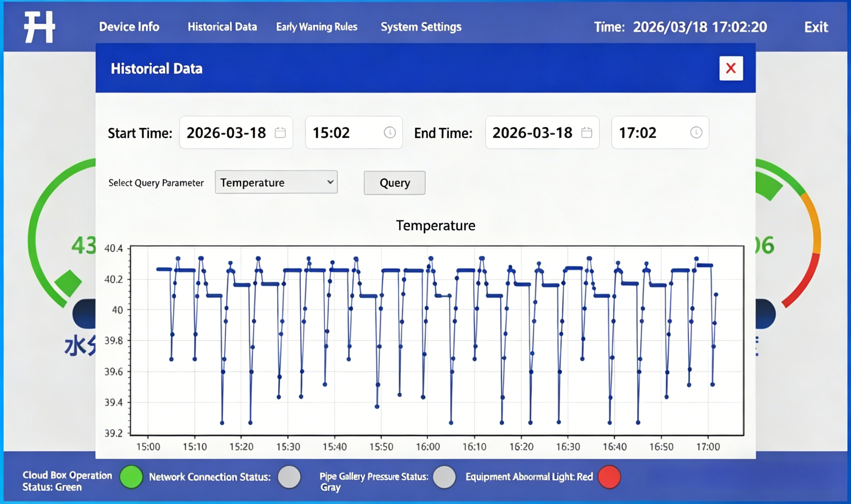The width and height of the screenshot is (851, 504).
Task: Open the Historical Data menu item
Action: (x=222, y=27)
